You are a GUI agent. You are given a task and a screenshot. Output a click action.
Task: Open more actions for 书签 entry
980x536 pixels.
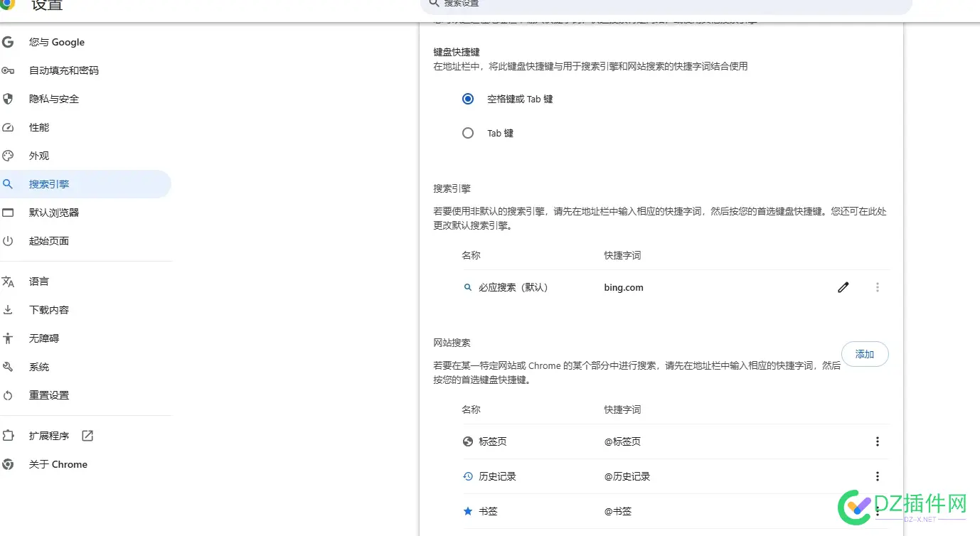[878, 511]
